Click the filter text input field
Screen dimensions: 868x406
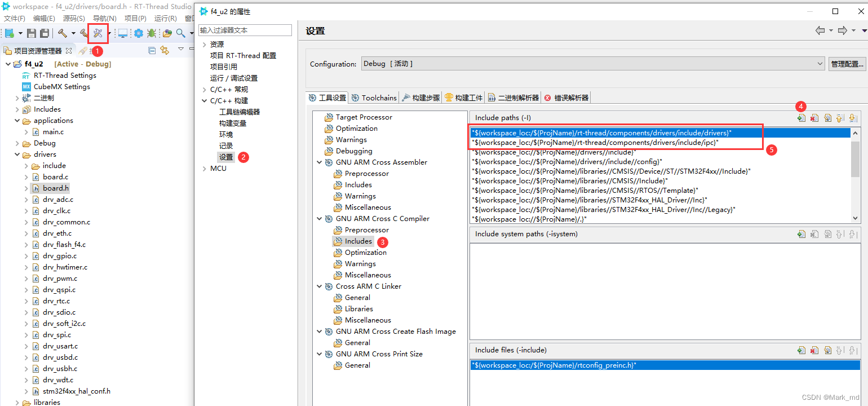click(x=245, y=30)
